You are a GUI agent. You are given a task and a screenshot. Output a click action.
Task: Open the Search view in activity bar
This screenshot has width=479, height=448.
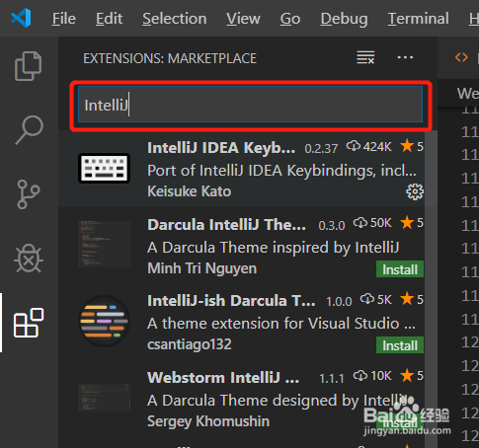[29, 130]
